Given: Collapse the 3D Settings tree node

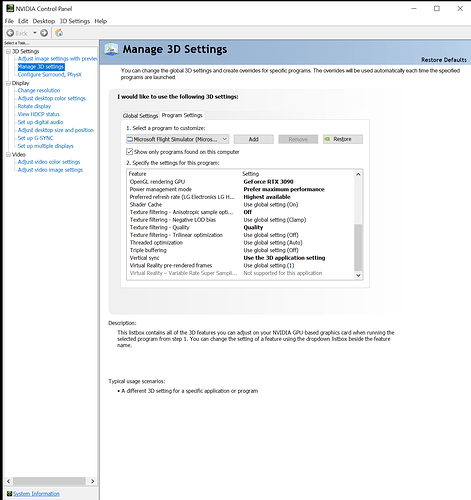Looking at the screenshot, I should click(8, 51).
